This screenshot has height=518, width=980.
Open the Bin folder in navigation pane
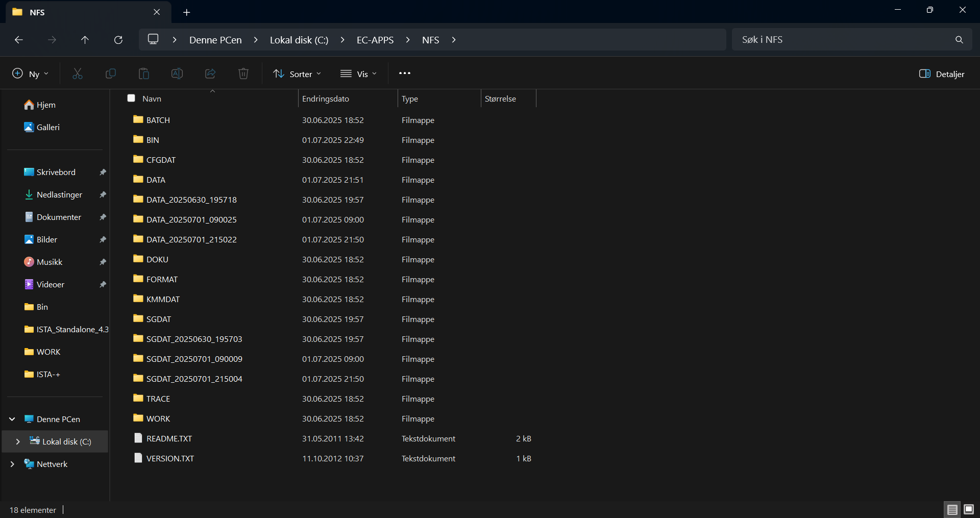[x=36, y=307]
